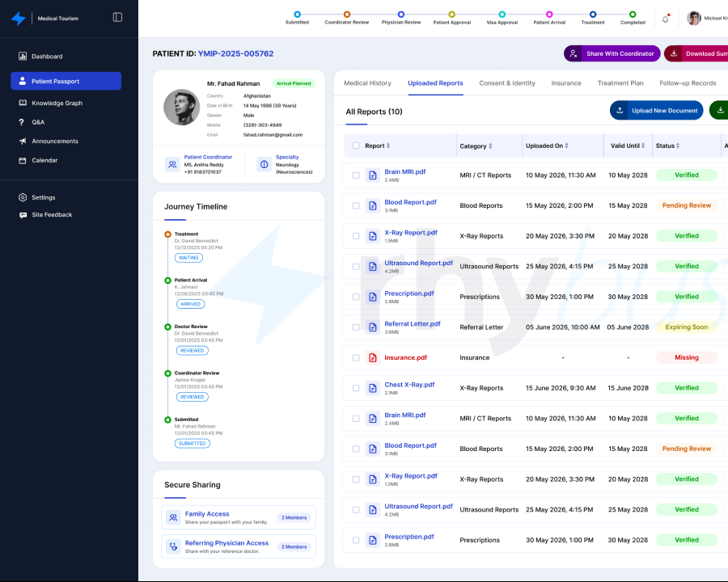The width and height of the screenshot is (728, 582).
Task: Switch to Follow-up Records tab
Action: [688, 83]
